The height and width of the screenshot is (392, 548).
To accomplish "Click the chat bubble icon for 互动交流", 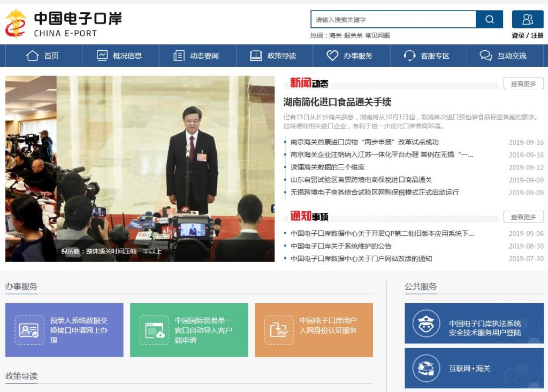I will [x=486, y=56].
